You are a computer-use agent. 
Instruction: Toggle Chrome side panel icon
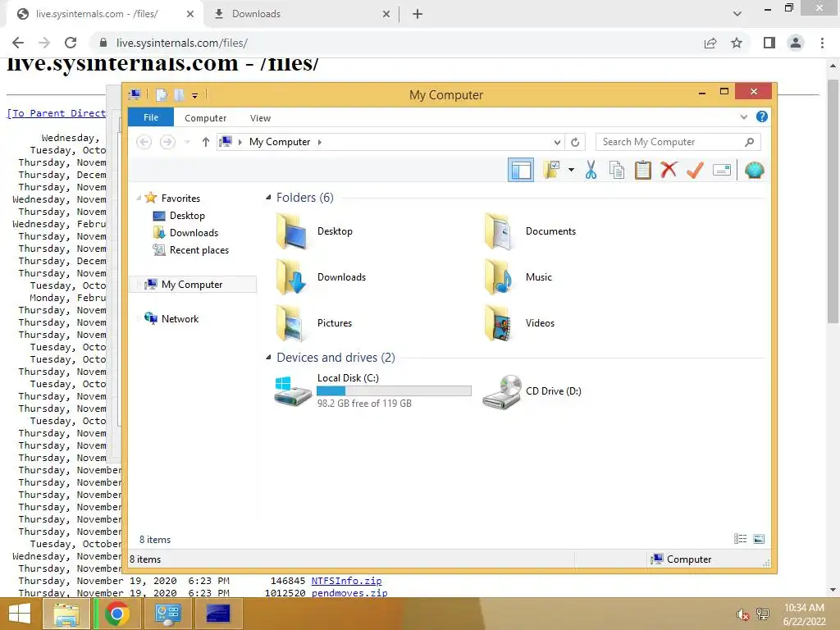(769, 43)
